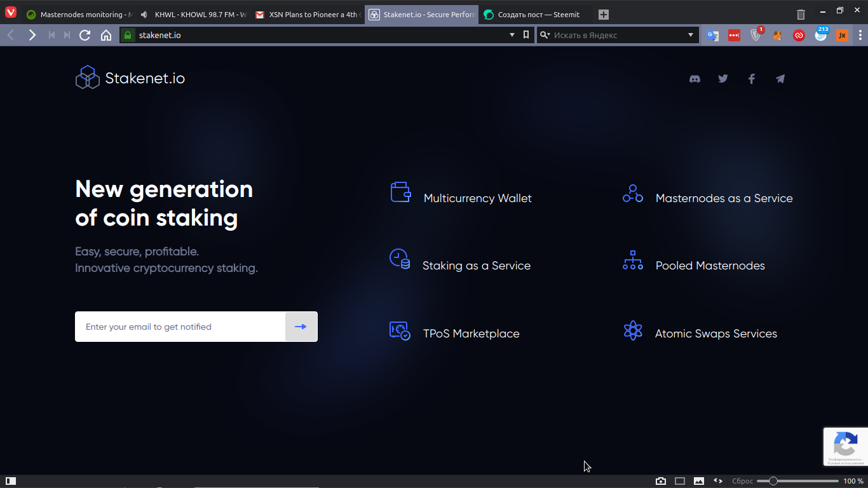Viewport: 868px width, 488px height.
Task: Open Atomic Swaps Services feature
Action: coord(700,332)
